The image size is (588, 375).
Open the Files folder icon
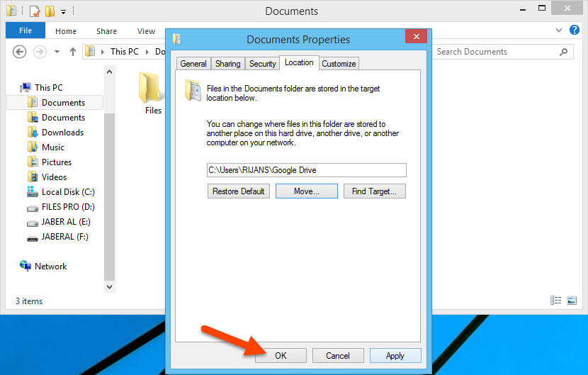point(152,87)
